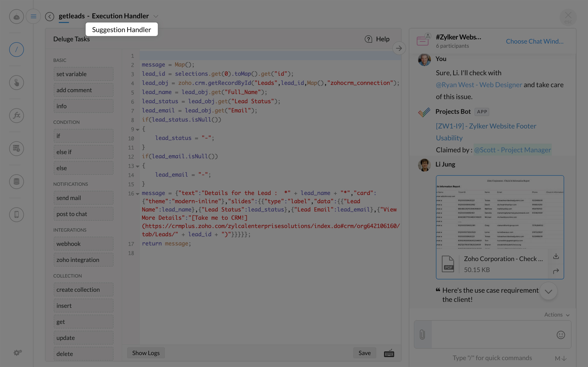Download the Zoho Corporation PDF attachment
The width and height of the screenshot is (588, 367).
click(556, 256)
